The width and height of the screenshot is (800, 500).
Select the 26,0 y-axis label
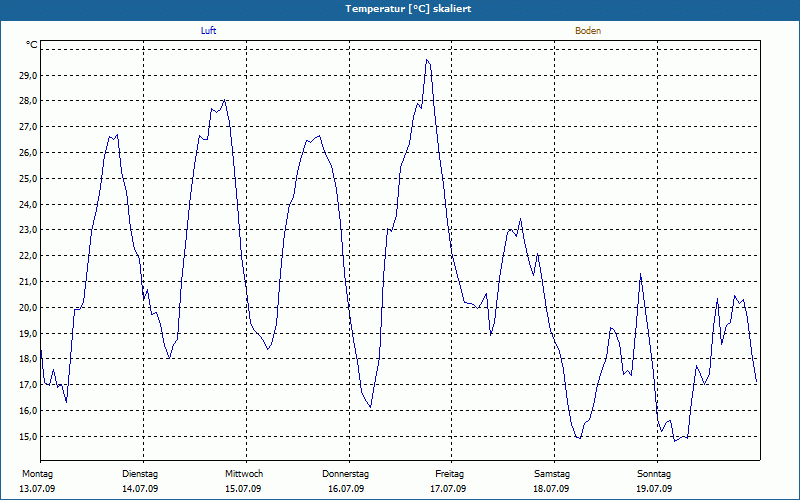coord(28,153)
